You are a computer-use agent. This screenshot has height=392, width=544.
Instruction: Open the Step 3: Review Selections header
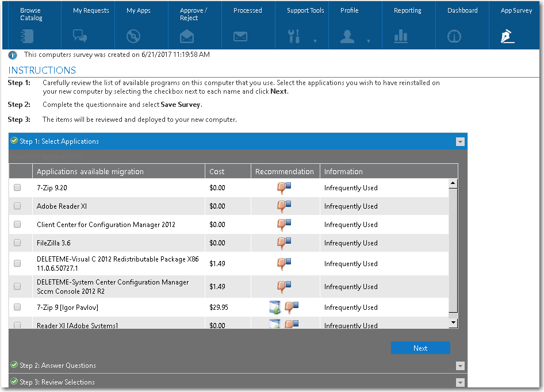(x=57, y=382)
